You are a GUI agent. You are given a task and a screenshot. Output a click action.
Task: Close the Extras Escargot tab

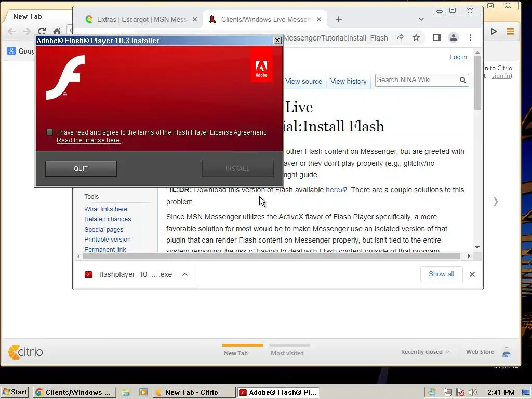pos(195,19)
